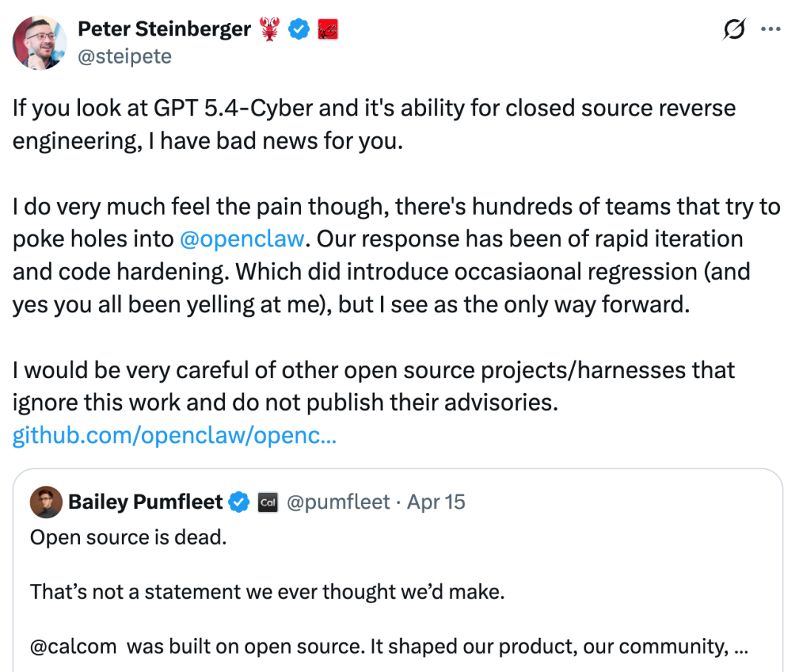Click the lobster emoji next to Peter's name
The width and height of the screenshot is (799, 672).
click(x=269, y=30)
